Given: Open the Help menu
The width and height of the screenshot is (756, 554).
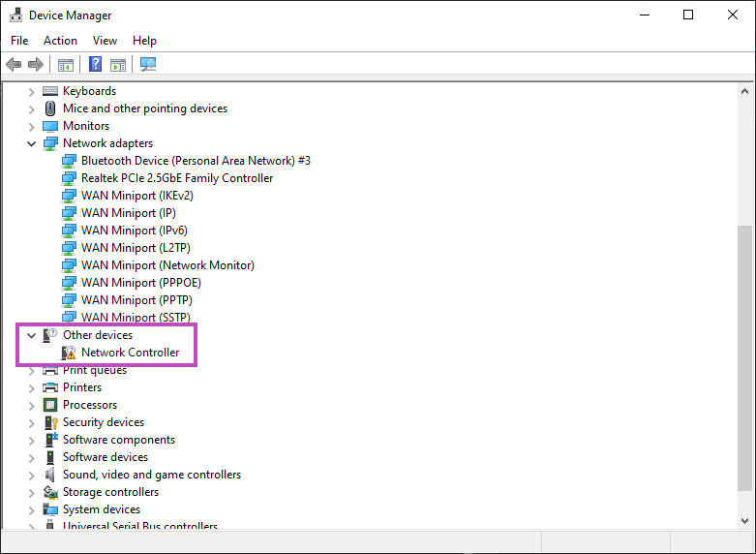Looking at the screenshot, I should point(144,41).
